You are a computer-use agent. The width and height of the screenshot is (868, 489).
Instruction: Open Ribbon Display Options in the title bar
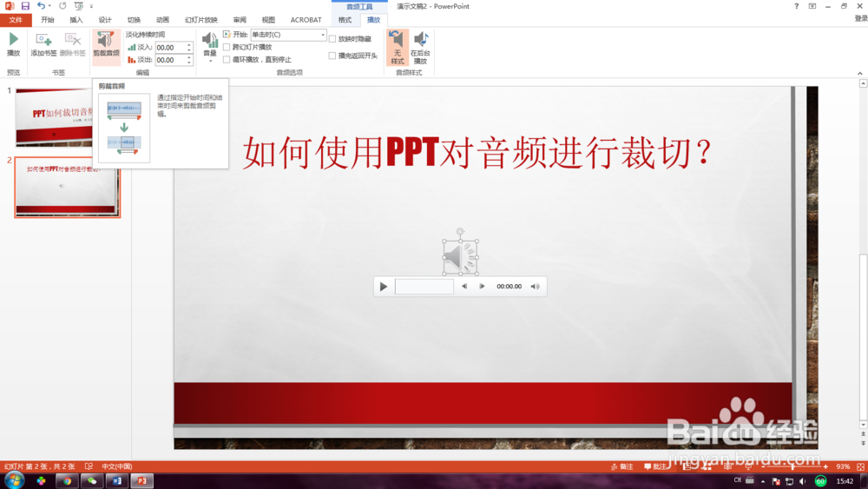coord(812,6)
